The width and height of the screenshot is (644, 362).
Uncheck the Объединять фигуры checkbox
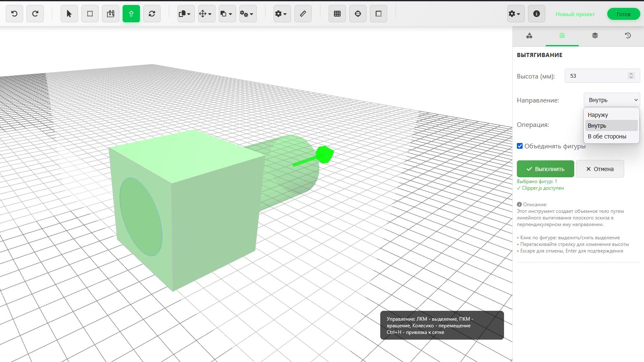point(520,146)
